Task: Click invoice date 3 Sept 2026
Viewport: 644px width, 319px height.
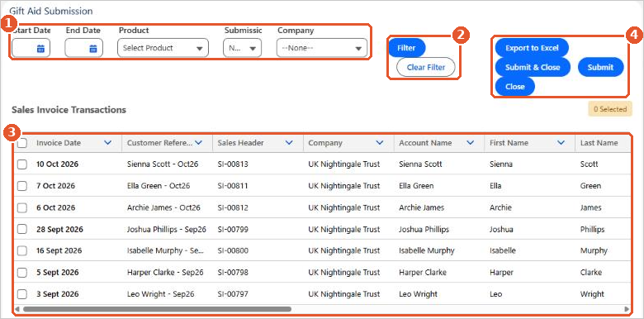Action: click(58, 294)
